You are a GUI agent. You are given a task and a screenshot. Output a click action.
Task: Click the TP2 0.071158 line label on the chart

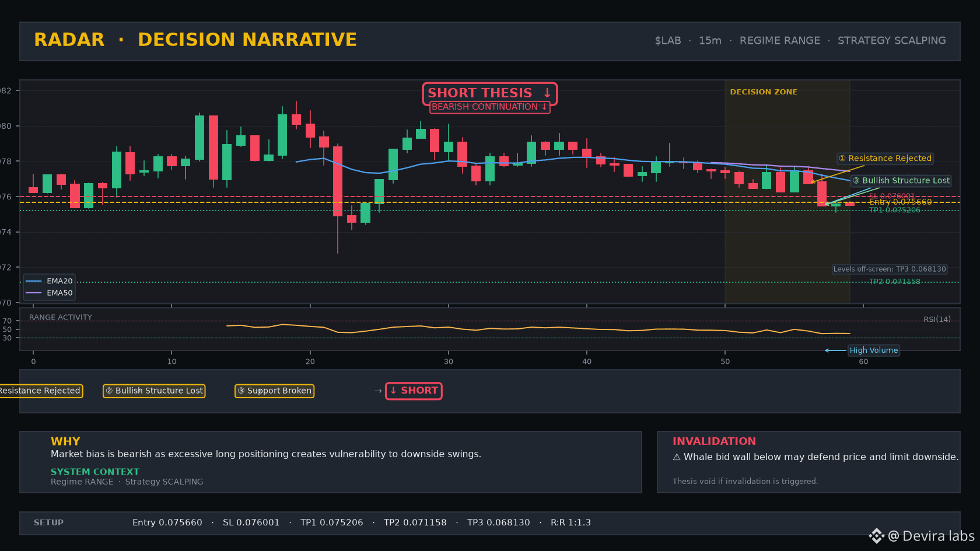[894, 282]
